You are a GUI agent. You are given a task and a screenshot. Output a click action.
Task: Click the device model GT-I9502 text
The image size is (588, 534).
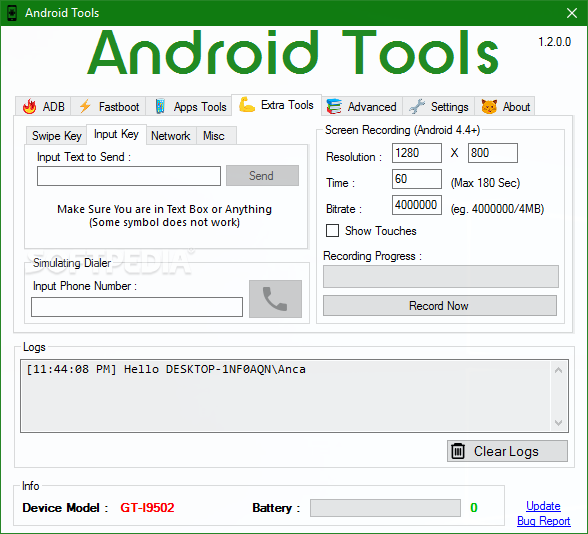[147, 508]
